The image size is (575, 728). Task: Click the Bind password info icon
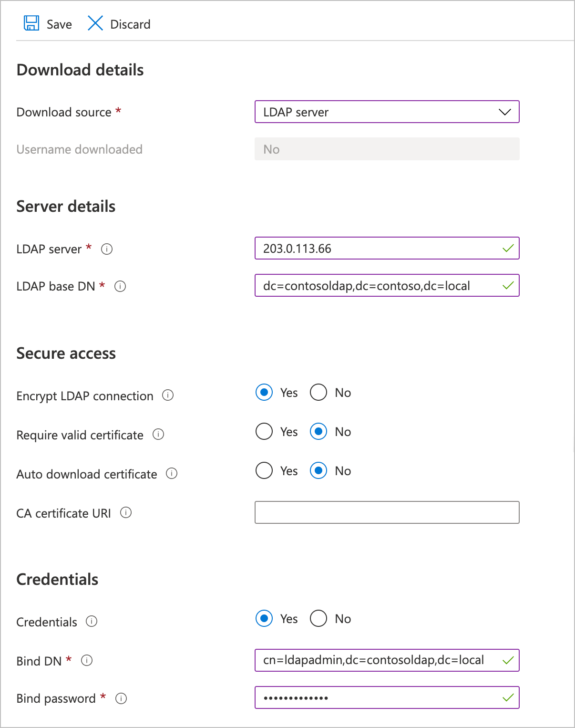coord(123,698)
